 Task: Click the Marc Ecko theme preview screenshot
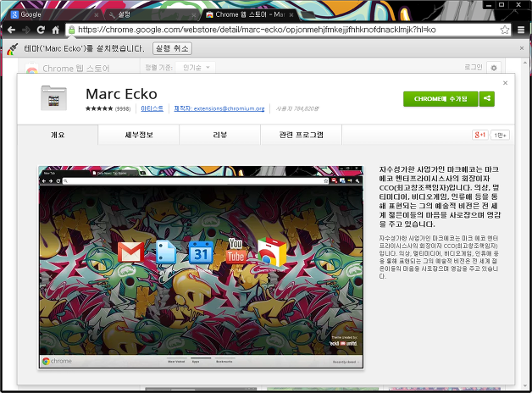coord(201,267)
